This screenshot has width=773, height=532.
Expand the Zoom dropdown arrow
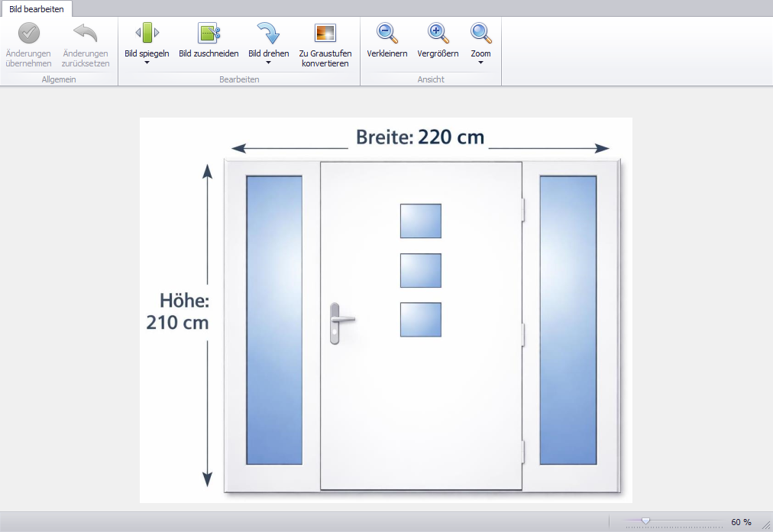tap(480, 63)
